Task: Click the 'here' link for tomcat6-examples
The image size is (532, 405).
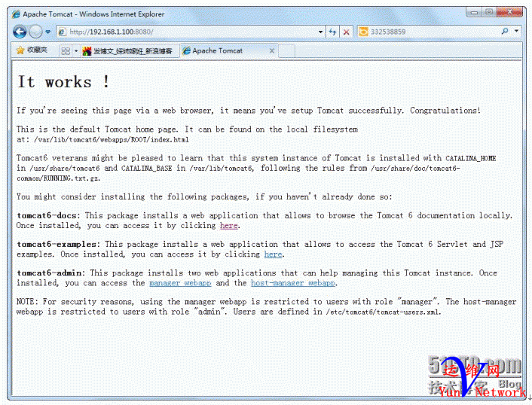Action: 273,254
